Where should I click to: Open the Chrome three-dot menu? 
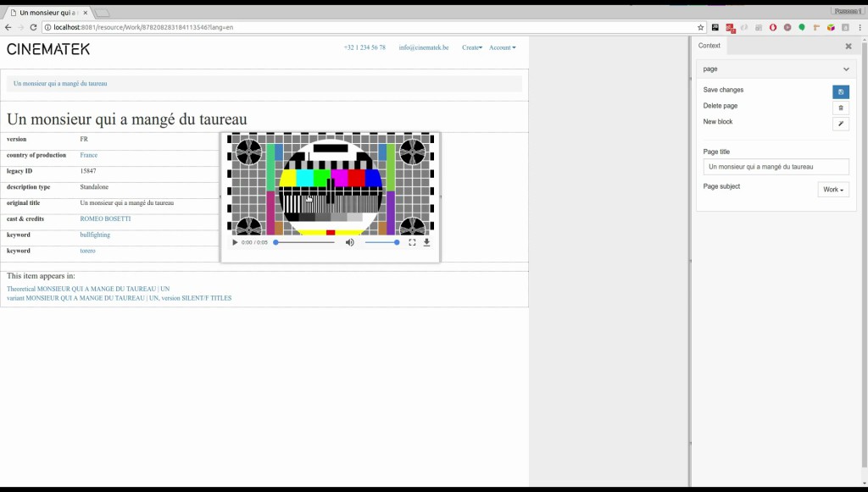[x=860, y=27]
